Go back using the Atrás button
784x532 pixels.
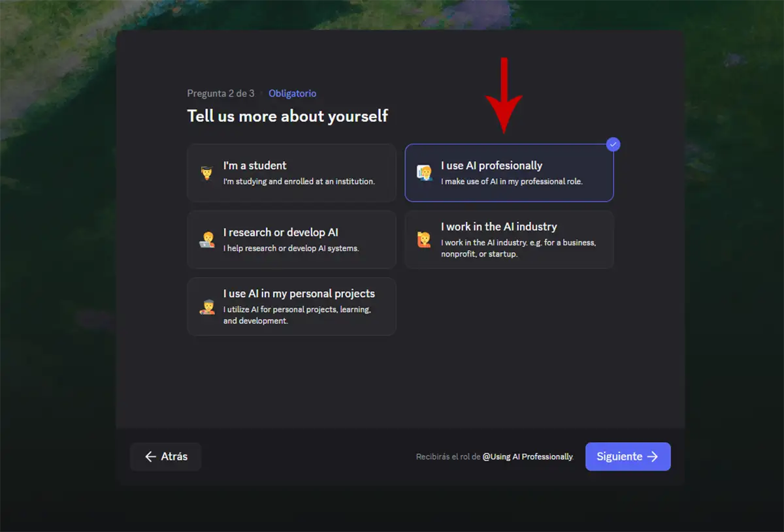click(166, 457)
